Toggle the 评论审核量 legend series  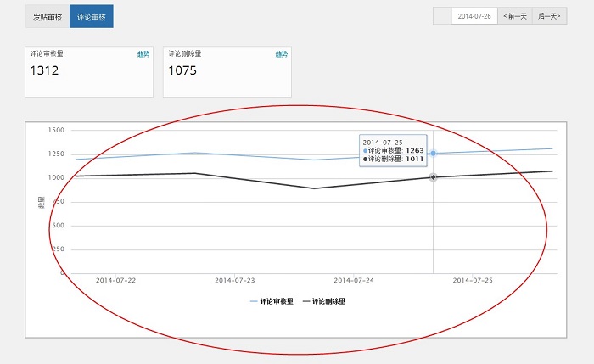coord(272,301)
